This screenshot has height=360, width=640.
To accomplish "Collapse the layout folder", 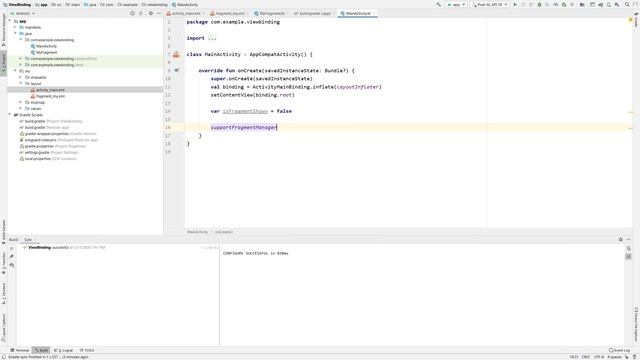I will coord(21,83).
